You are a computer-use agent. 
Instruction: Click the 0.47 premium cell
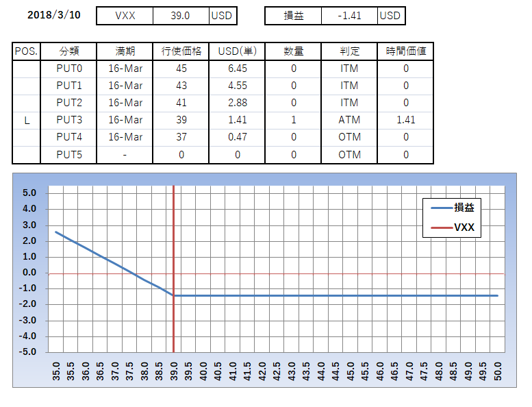pos(237,137)
